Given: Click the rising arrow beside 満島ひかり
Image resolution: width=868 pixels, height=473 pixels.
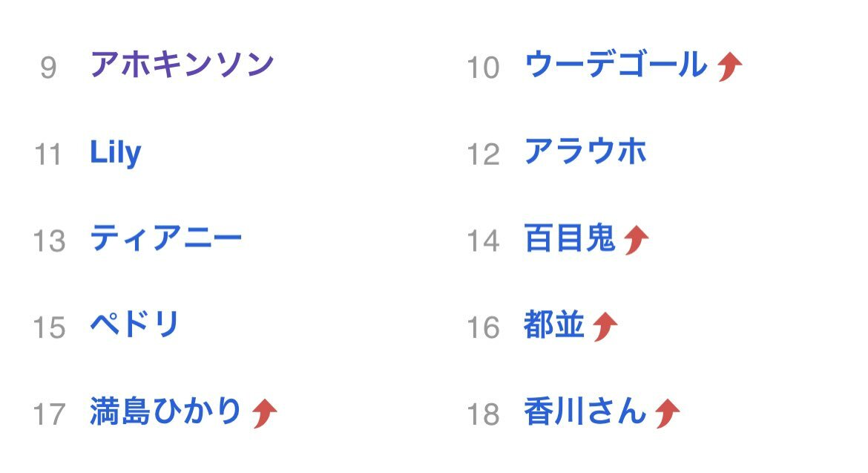Looking at the screenshot, I should (x=264, y=413).
